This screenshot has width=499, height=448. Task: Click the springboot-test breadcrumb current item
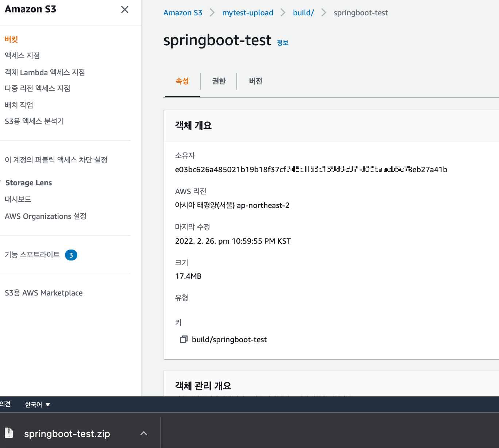pos(361,13)
